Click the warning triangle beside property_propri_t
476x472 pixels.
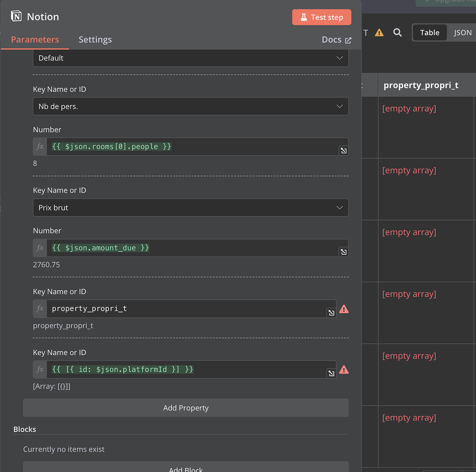click(344, 308)
